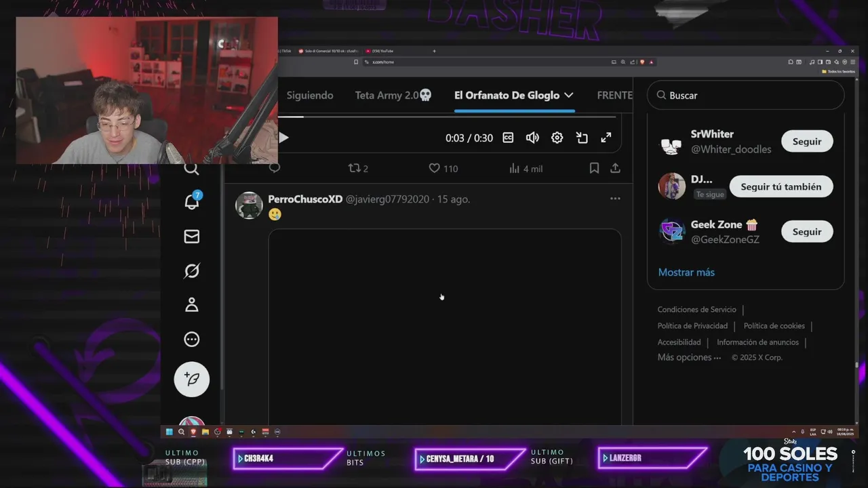Open the DJ account avatar
This screenshot has height=488, width=868.
(672, 186)
